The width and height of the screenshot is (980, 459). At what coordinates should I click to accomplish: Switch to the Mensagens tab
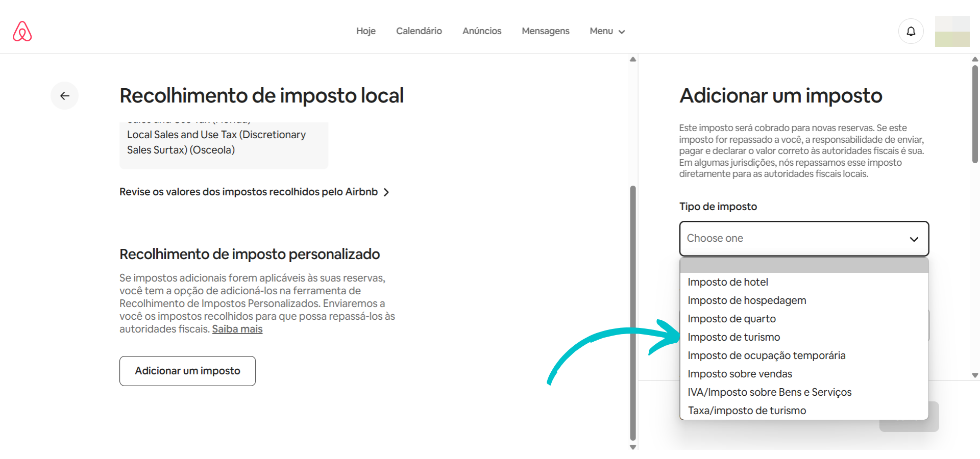tap(545, 31)
